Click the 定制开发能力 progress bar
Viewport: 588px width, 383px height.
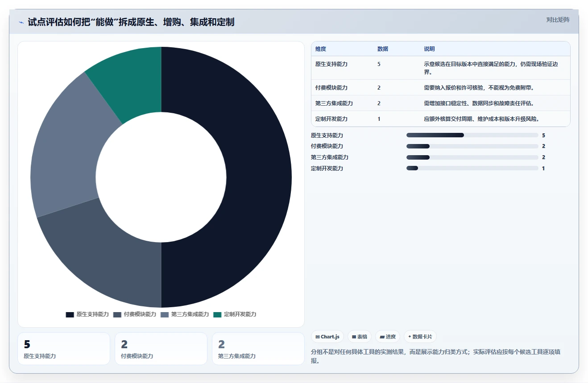click(x=472, y=169)
